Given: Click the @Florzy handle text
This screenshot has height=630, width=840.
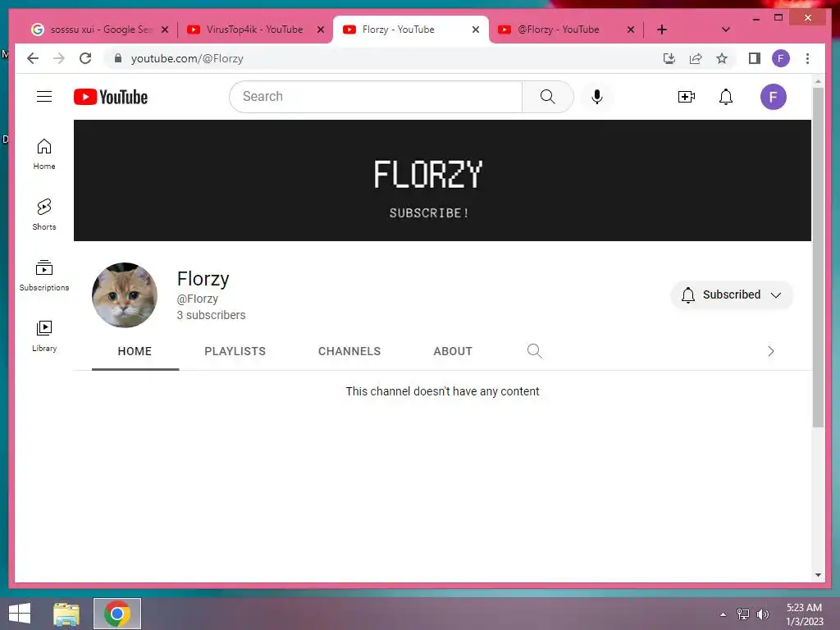Looking at the screenshot, I should pyautogui.click(x=198, y=299).
